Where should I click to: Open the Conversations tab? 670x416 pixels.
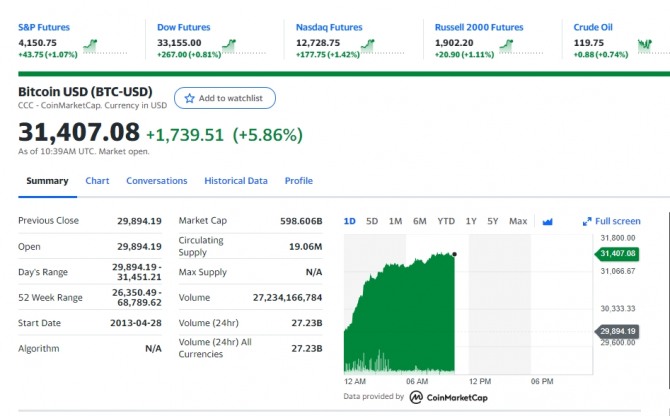tap(157, 181)
